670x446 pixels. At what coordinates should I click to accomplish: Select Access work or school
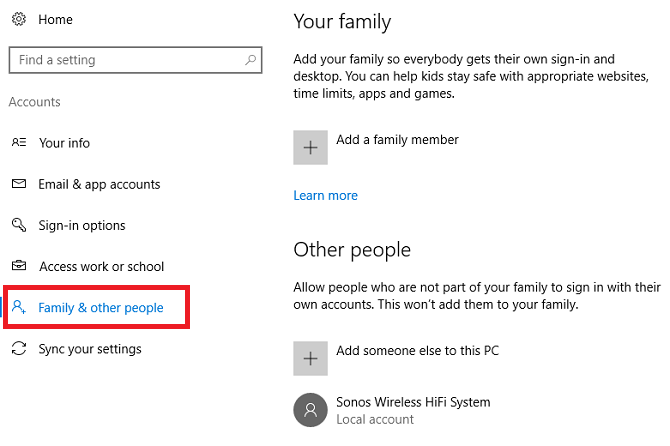click(x=101, y=267)
